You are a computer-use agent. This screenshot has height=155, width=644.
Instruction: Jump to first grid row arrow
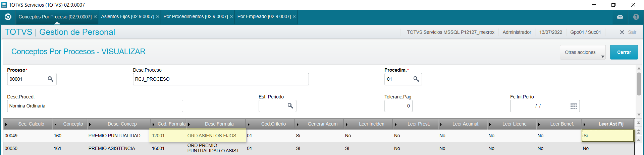(639, 123)
